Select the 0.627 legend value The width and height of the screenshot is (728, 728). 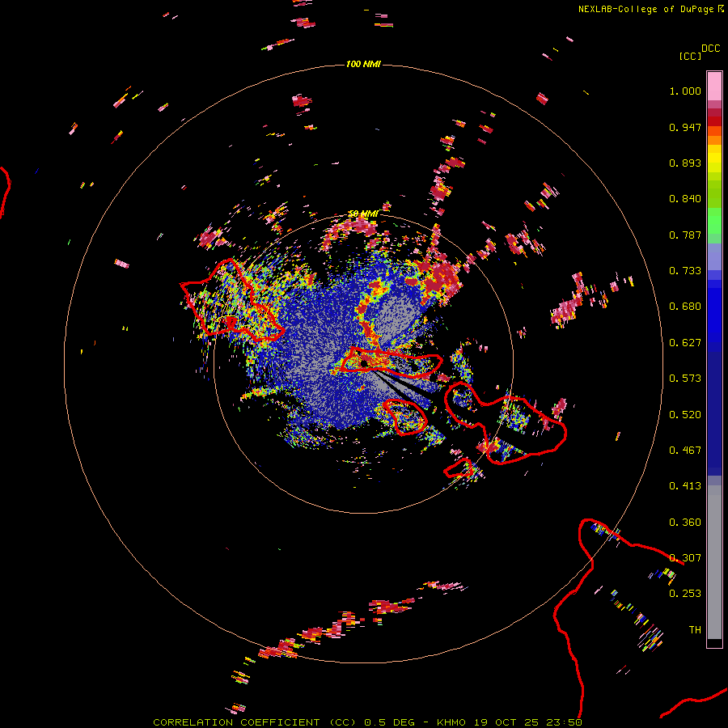(685, 343)
